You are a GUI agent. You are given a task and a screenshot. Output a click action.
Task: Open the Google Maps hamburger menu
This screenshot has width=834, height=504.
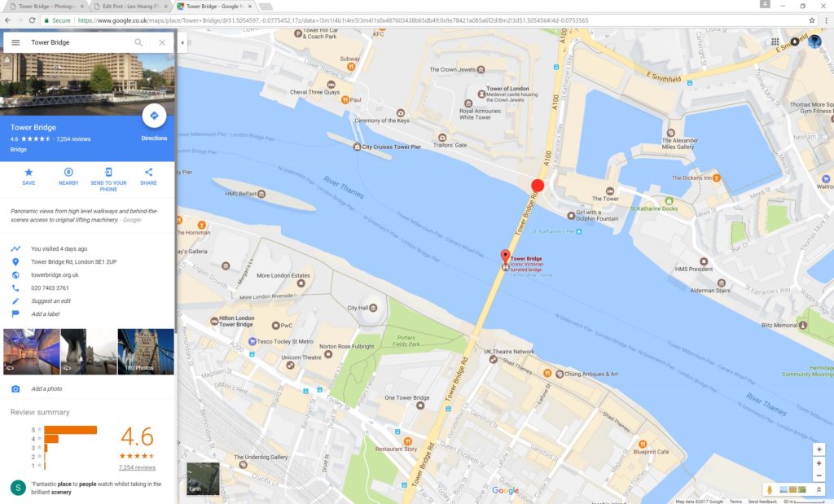(15, 42)
